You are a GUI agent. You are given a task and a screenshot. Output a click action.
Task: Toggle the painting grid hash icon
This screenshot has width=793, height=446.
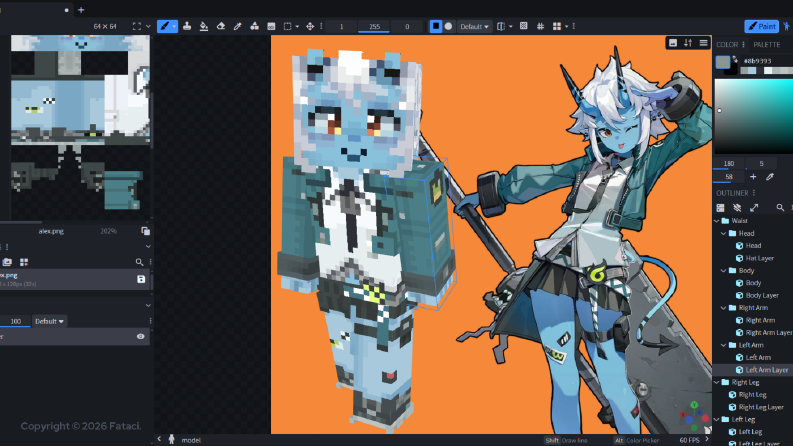[x=540, y=26]
